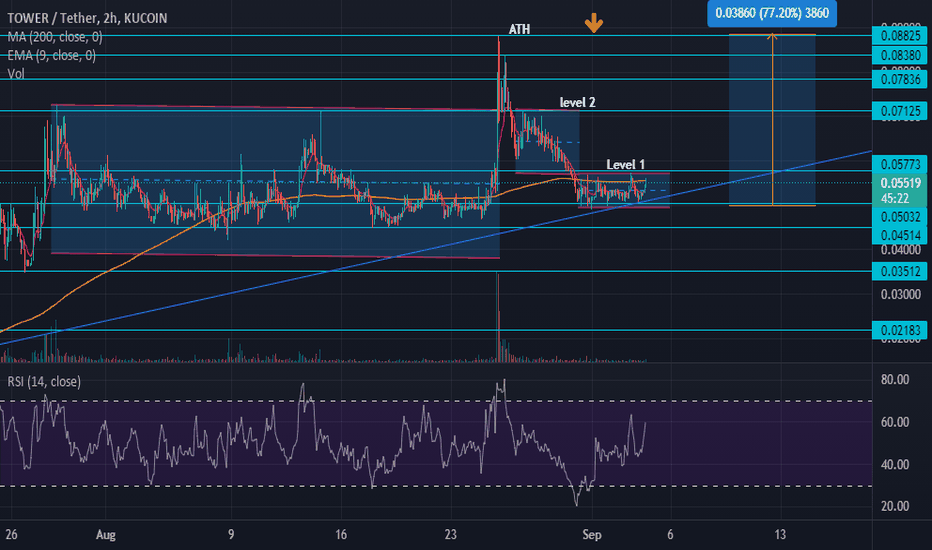Click the 0.03000 price axis value
Screen dimensions: 932x550
(900, 295)
